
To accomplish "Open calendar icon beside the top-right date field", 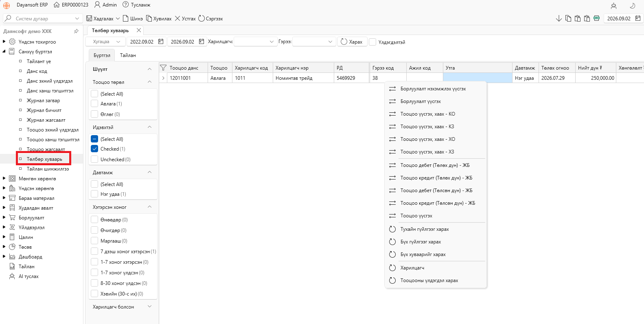I will (638, 18).
